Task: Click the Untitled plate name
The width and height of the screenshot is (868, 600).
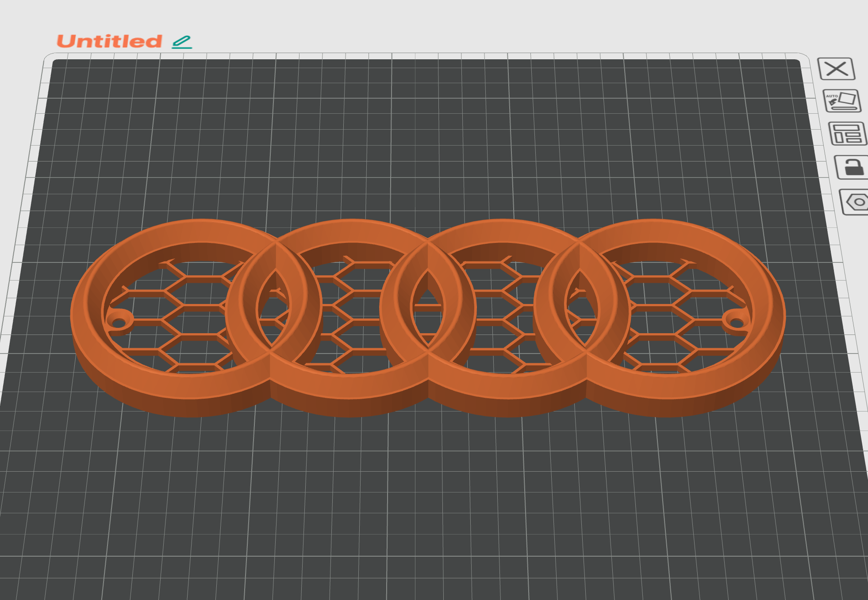Action: (x=109, y=42)
